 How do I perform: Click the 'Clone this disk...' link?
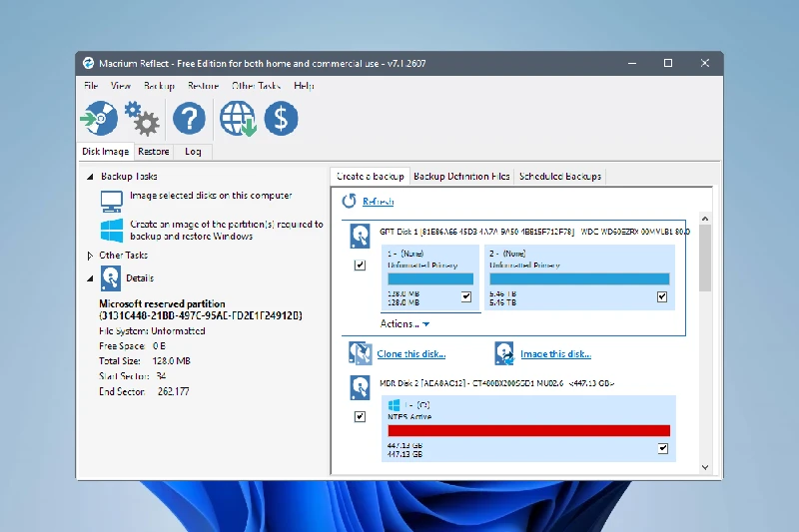[410, 353]
